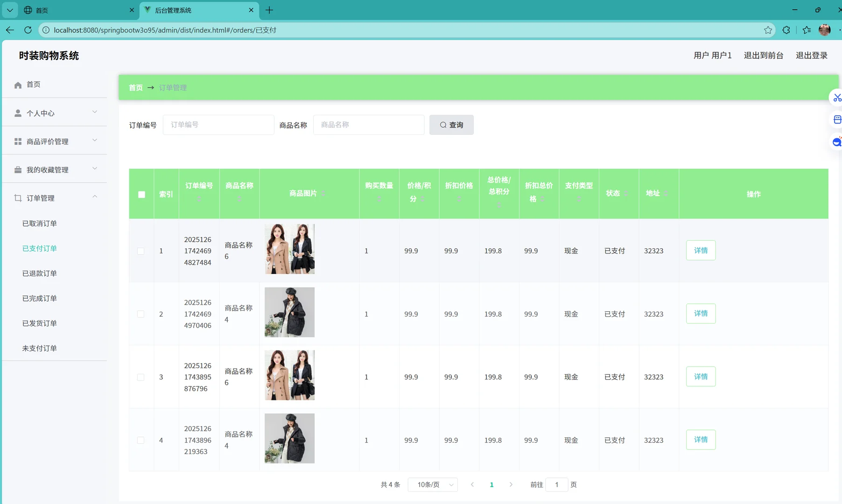The height and width of the screenshot is (504, 842).
Task: Close the 首页 browser tab
Action: pyautogui.click(x=132, y=10)
